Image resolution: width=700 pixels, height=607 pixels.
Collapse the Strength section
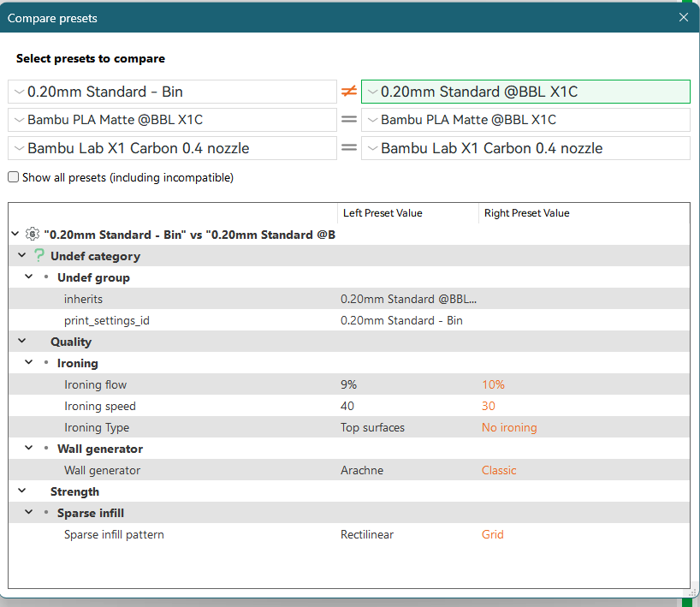[22, 491]
